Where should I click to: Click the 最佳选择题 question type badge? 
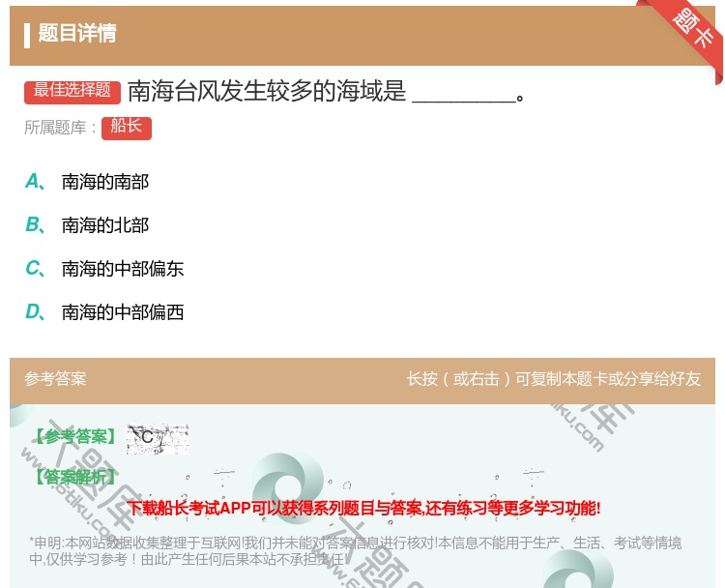coord(72,92)
